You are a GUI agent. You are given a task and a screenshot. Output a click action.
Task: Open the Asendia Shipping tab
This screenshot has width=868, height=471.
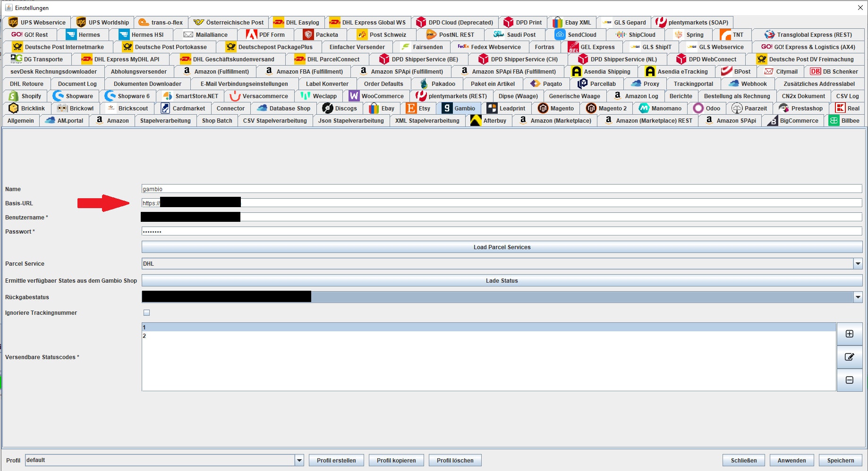pos(601,71)
